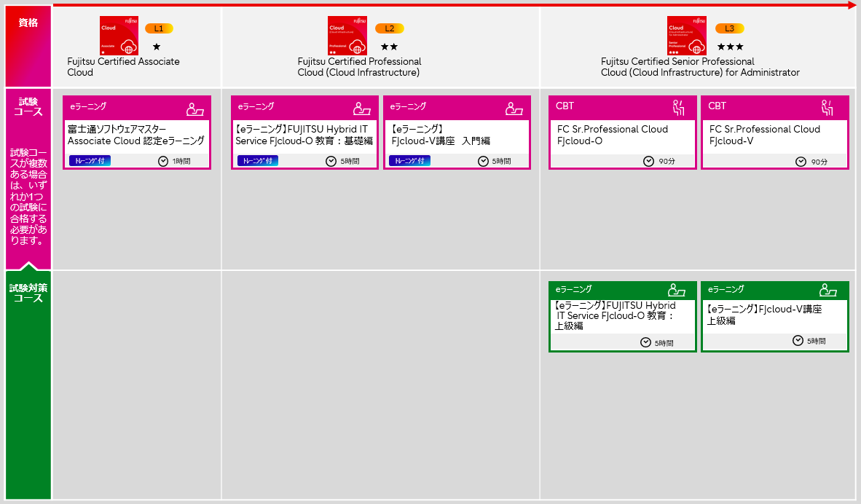Click 5時間 duration on FJcloud-O 上級編 card

coord(664,343)
